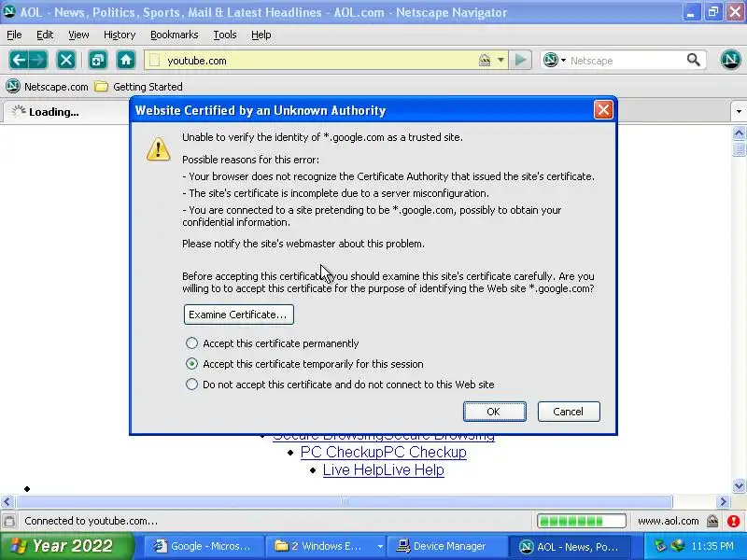Open Getting Started bookmark folder

coord(138,87)
